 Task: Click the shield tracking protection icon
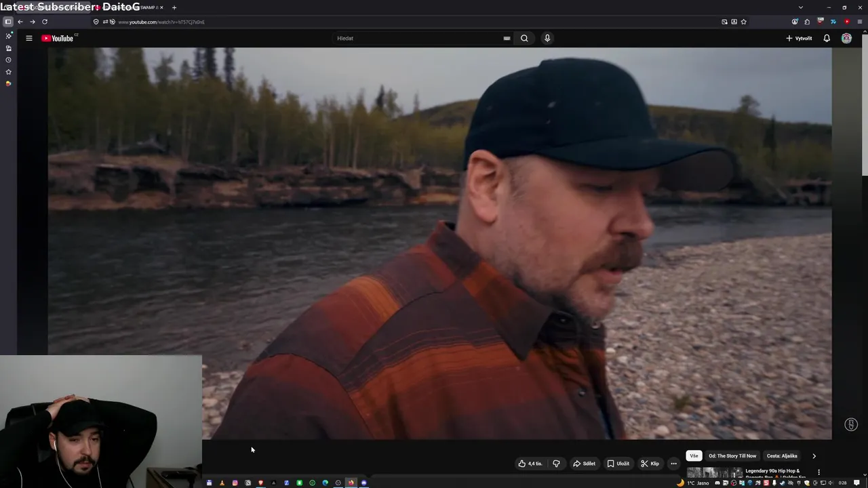[96, 22]
